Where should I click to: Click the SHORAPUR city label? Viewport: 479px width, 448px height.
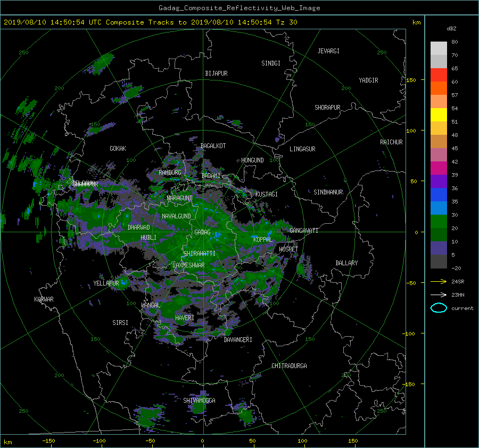pyautogui.click(x=327, y=108)
